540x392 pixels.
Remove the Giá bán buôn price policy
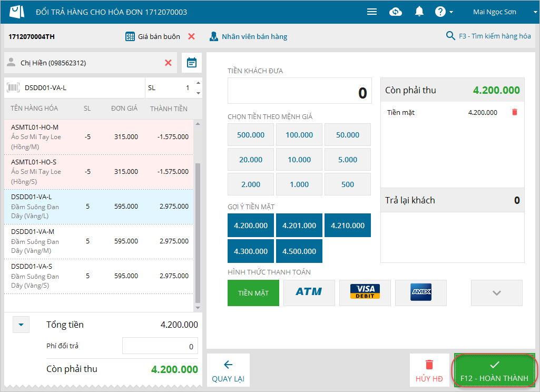(x=191, y=36)
